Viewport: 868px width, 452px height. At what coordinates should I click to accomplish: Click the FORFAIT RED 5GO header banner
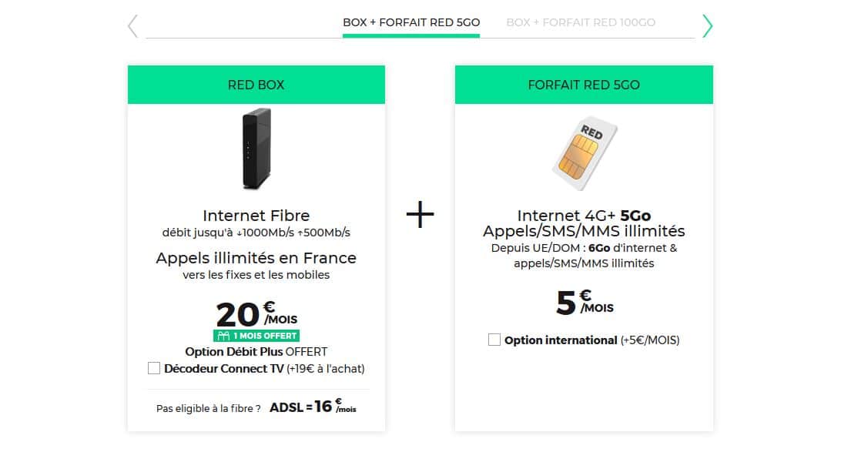point(584,85)
